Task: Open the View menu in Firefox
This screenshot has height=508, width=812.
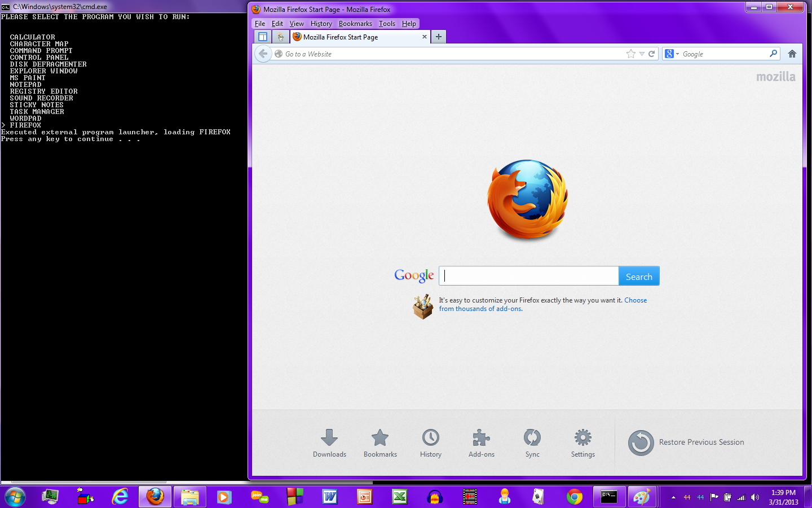Action: click(x=297, y=24)
